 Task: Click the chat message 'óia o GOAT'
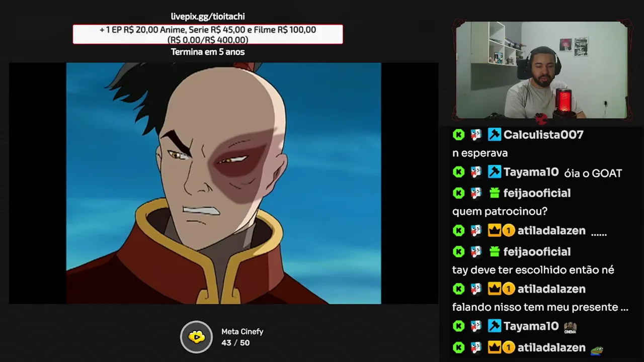(593, 173)
